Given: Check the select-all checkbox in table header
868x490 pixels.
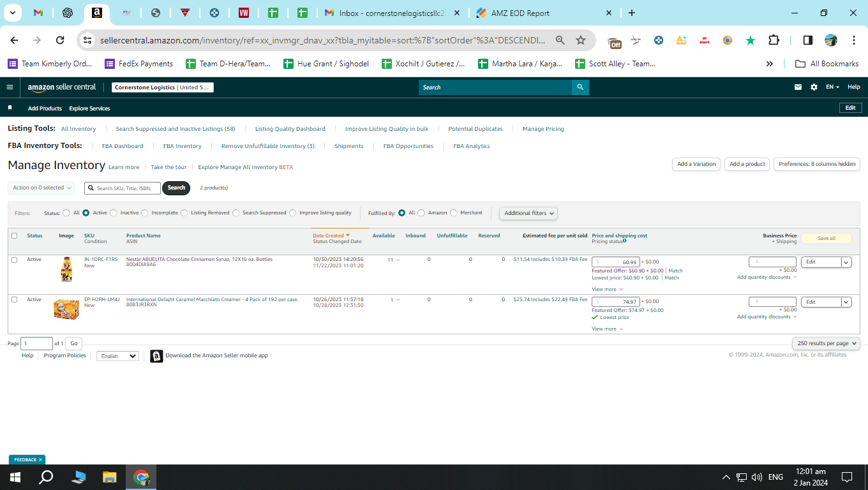Looking at the screenshot, I should [x=15, y=236].
